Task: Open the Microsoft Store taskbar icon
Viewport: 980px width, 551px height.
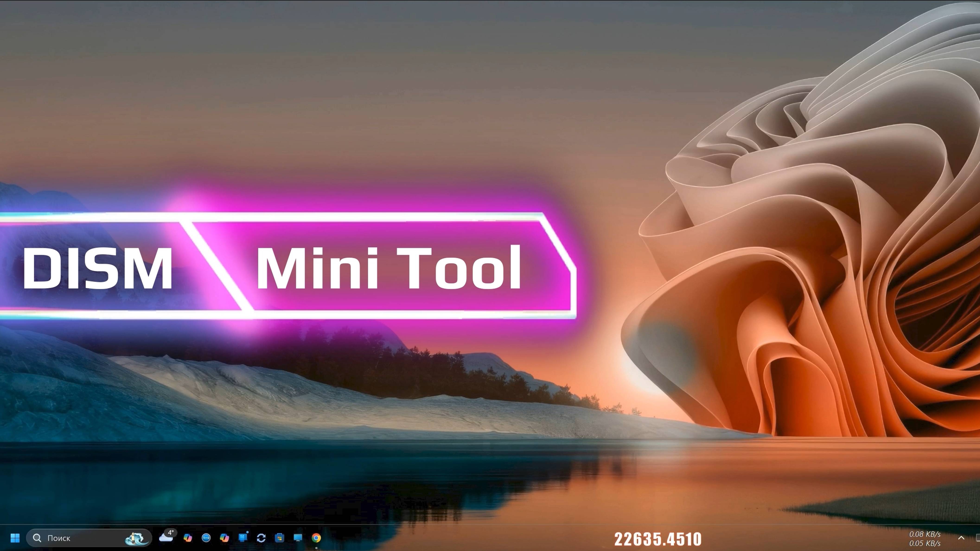Action: (x=280, y=538)
